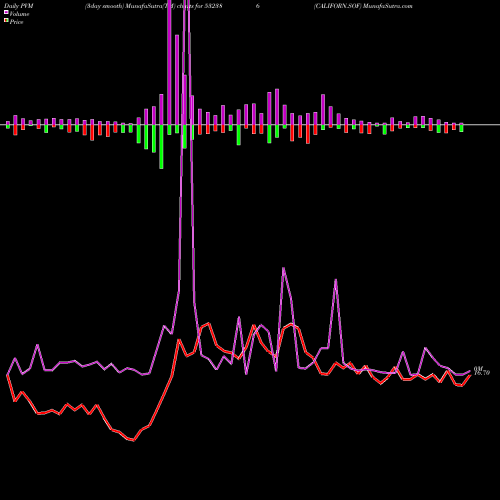500x500 pixels.
Task: Select the "Volume" legend label
Action: (19, 14)
